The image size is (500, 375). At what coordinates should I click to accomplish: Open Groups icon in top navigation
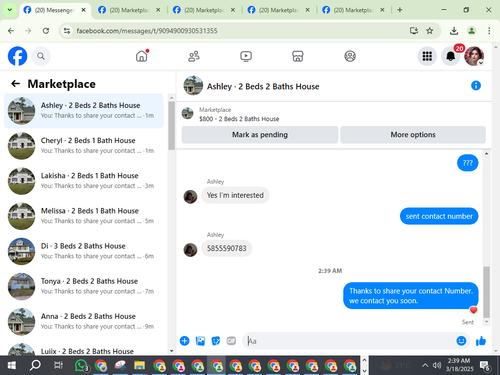(350, 56)
